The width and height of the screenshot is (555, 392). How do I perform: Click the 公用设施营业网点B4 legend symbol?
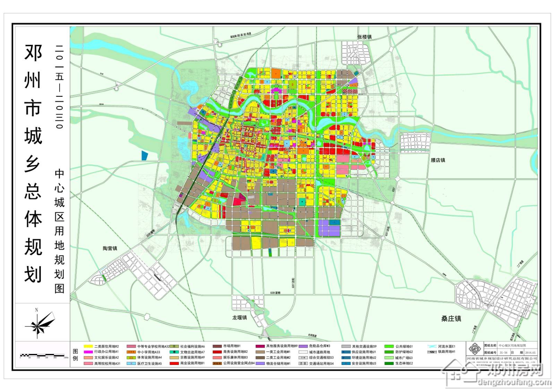pyautogui.click(x=217, y=364)
